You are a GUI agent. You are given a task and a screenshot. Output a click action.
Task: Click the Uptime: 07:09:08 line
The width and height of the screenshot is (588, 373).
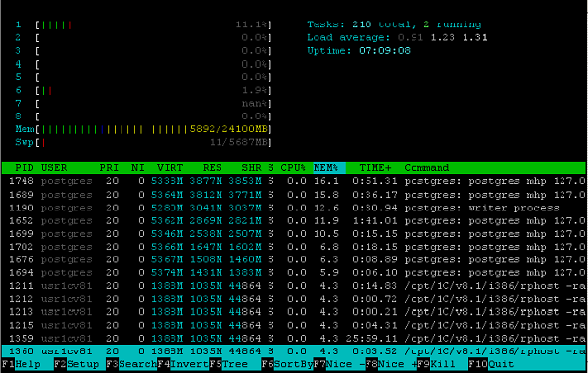[x=359, y=51]
